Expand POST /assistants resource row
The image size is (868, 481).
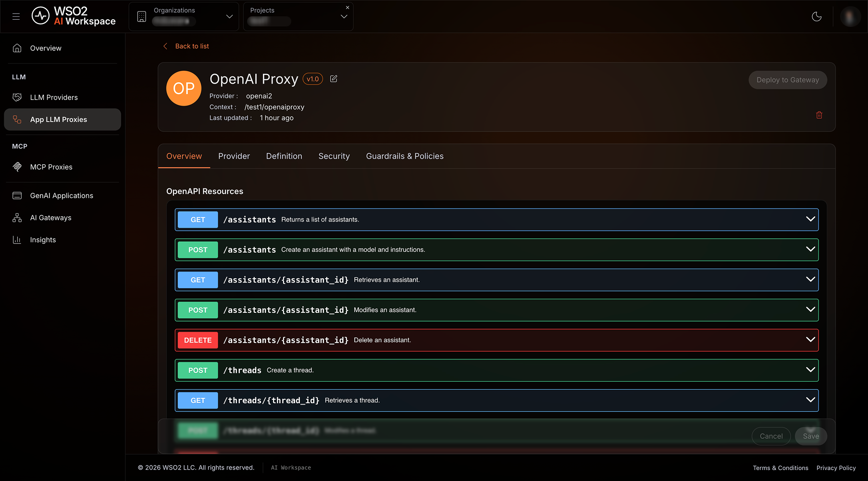(496, 250)
